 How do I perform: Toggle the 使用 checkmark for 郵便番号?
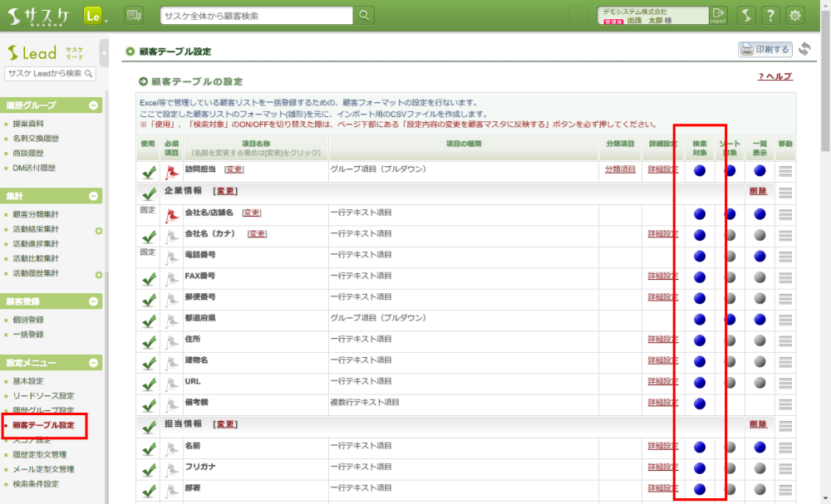[x=149, y=299]
